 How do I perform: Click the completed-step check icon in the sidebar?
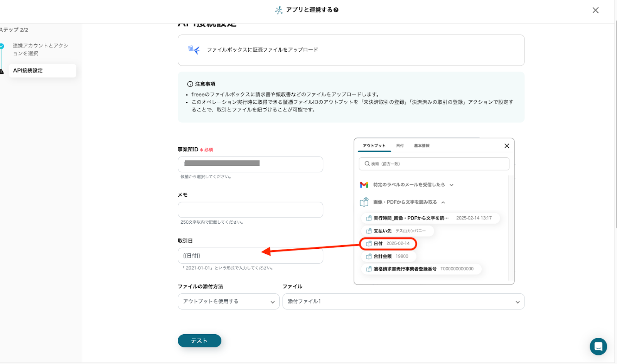2,46
